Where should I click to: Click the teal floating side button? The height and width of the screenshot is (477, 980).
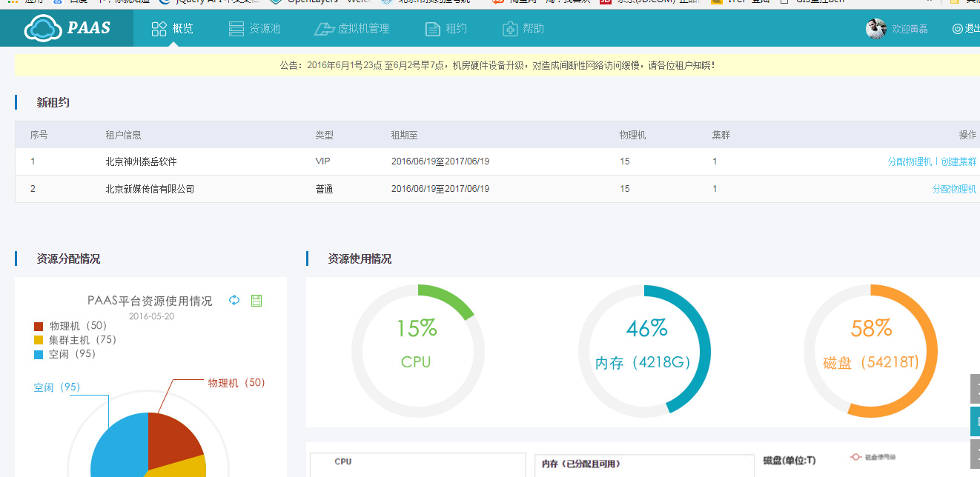click(976, 421)
